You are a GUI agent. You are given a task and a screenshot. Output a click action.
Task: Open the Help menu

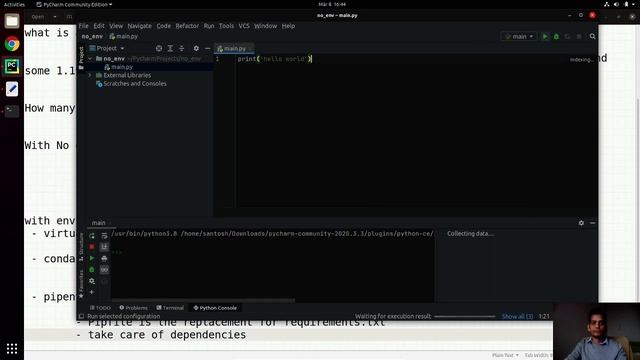pyautogui.click(x=288, y=26)
